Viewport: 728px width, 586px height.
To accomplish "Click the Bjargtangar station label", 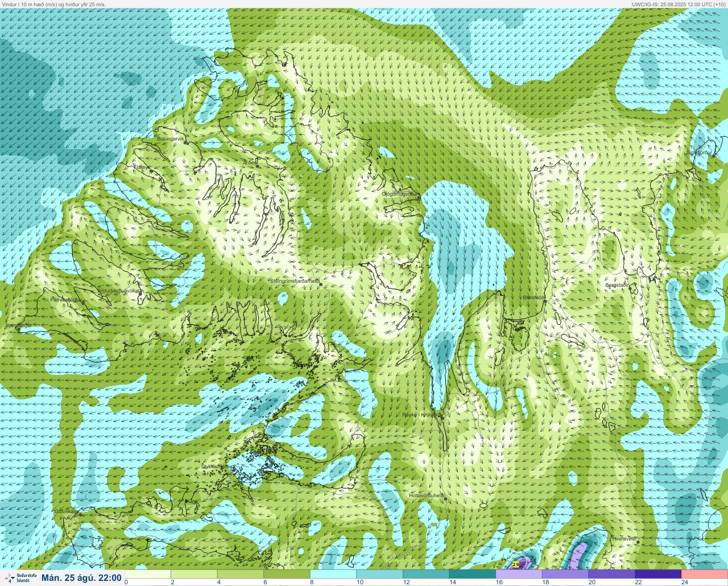I will point(18,326).
